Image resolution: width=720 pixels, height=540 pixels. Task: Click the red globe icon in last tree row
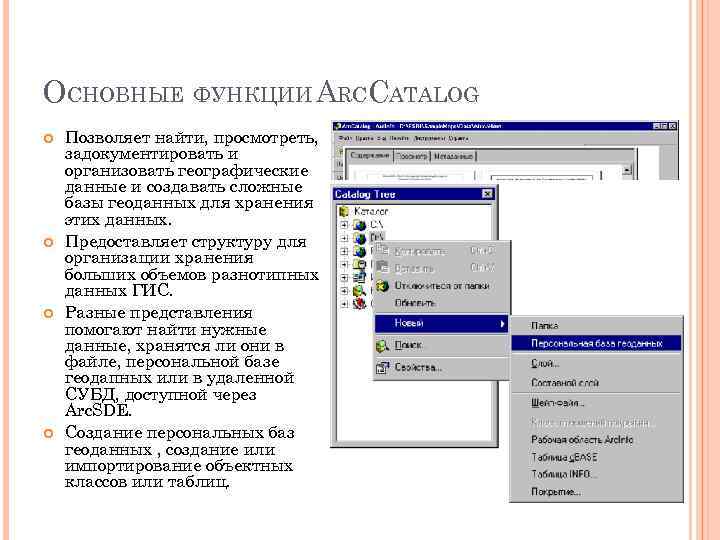click(x=360, y=304)
